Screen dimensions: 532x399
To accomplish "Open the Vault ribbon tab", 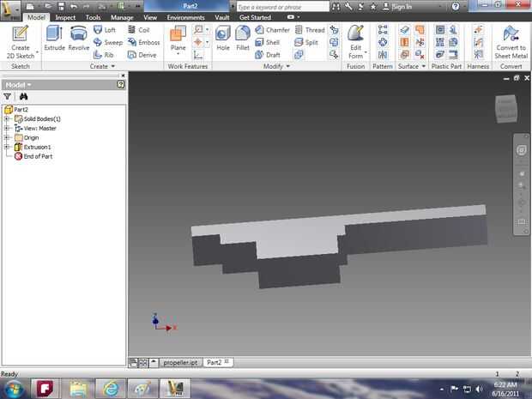I will pos(222,17).
